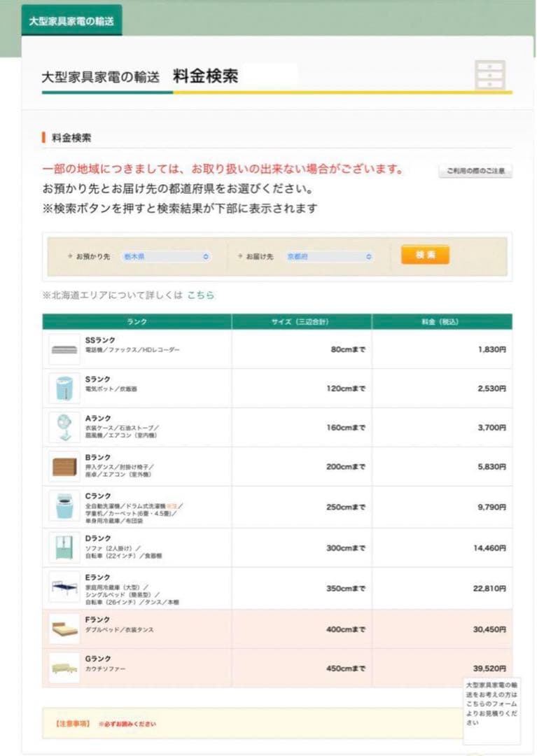The image size is (537, 756).
Task: Select the electric pot icon in Sランク row
Action: point(63,389)
